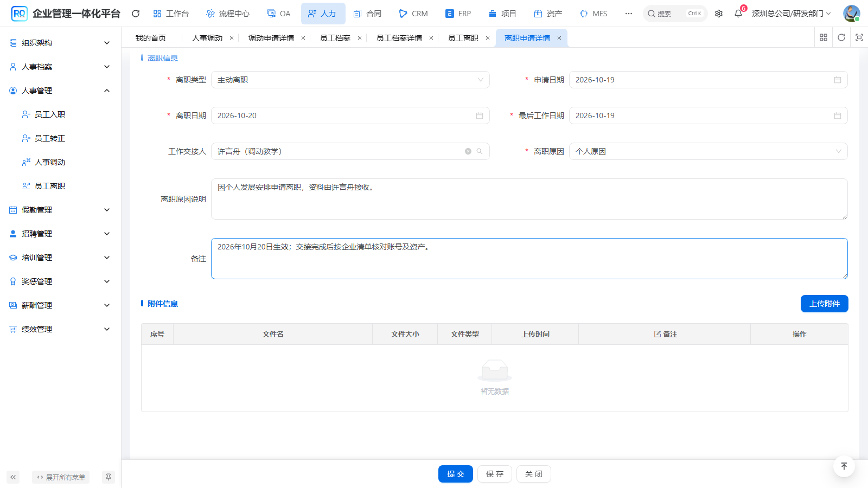Open the 离职原因 dropdown
868x488 pixels.
pyautogui.click(x=709, y=151)
